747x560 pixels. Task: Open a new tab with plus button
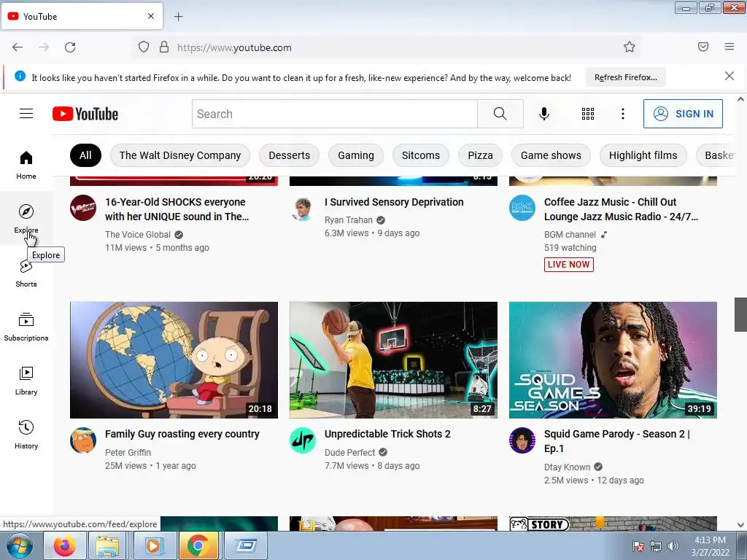[x=178, y=17]
